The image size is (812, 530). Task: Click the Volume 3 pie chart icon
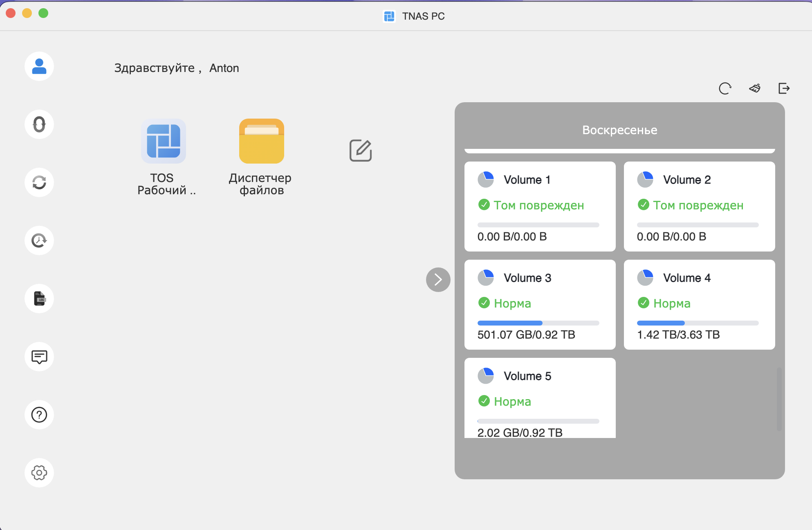click(x=486, y=278)
